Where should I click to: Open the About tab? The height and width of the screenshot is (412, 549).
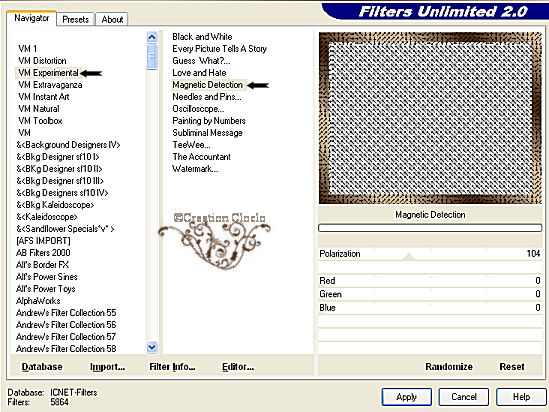(112, 19)
